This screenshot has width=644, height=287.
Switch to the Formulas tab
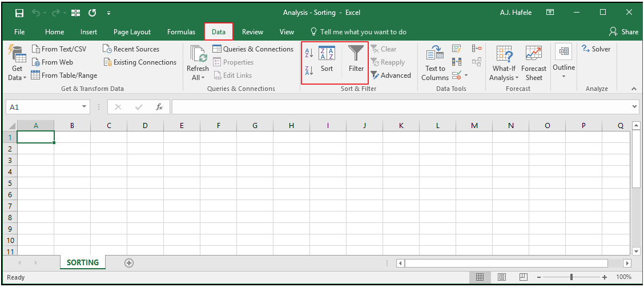point(181,31)
